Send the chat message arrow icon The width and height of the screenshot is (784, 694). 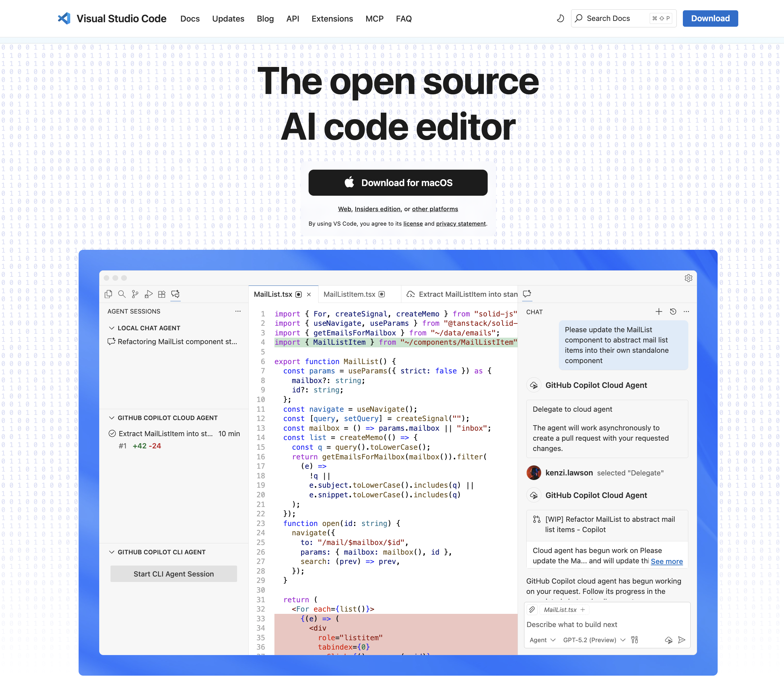(682, 640)
